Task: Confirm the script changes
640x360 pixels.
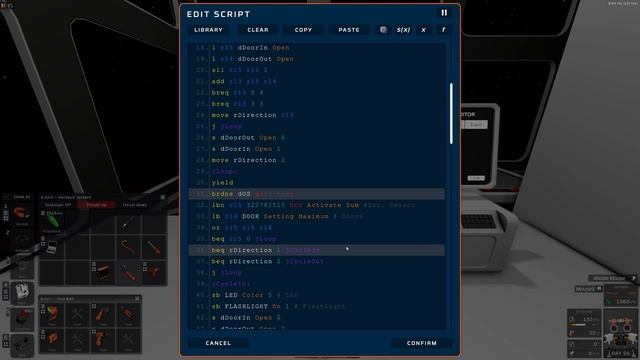Action: 422,343
